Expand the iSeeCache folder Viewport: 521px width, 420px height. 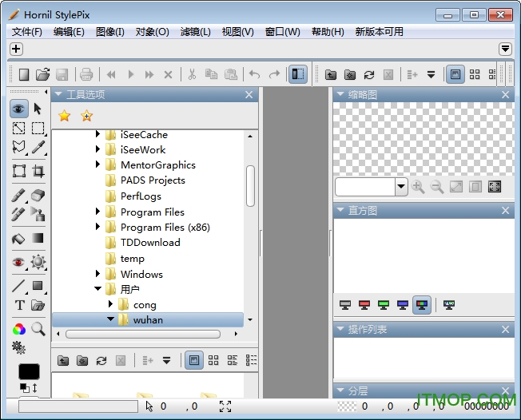[x=97, y=134]
